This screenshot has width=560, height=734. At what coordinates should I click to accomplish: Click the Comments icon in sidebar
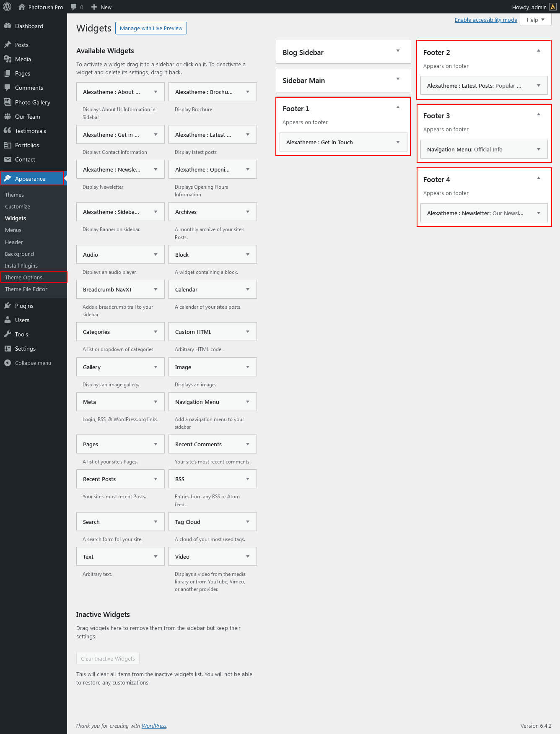(x=8, y=87)
